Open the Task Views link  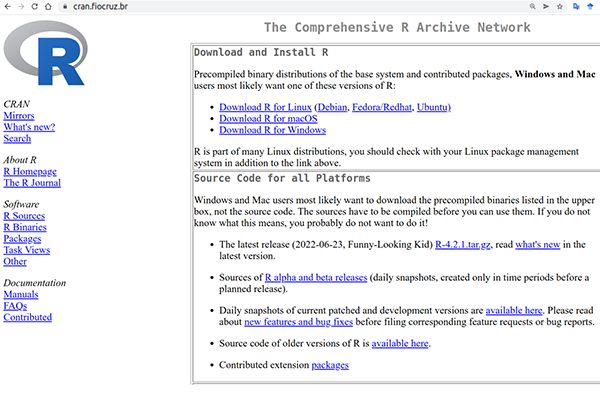27,250
